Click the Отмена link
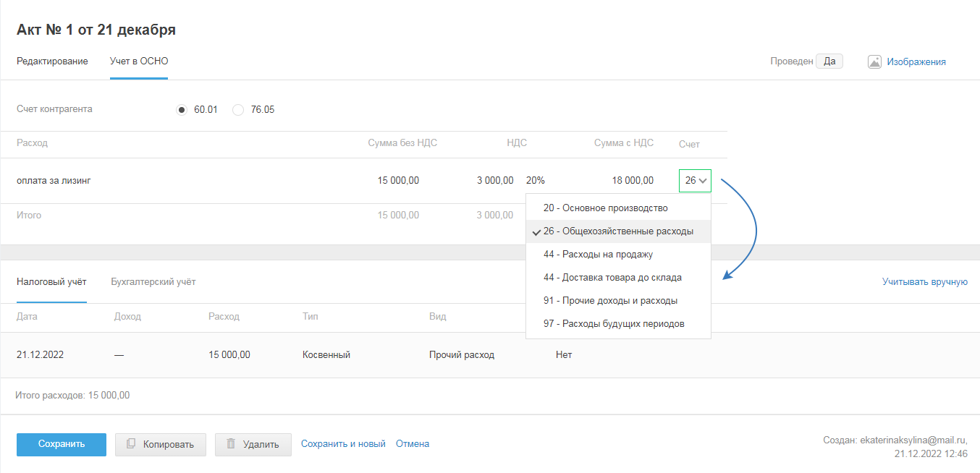980x473 pixels. coord(413,444)
